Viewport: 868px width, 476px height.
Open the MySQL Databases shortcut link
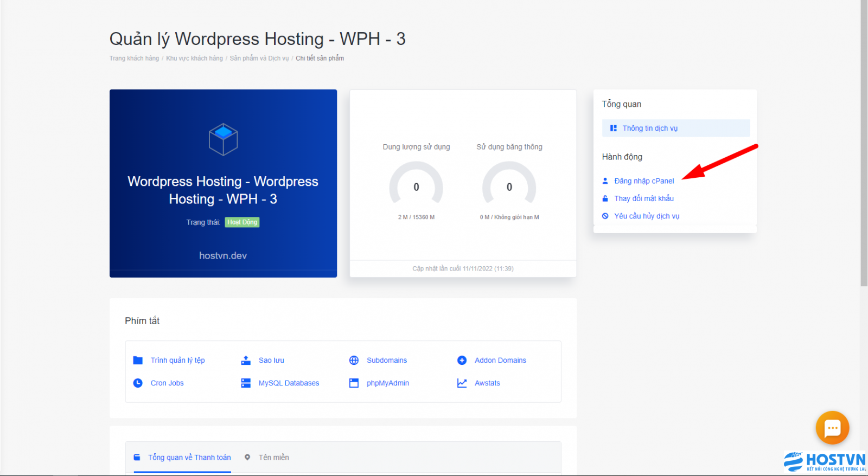[289, 383]
